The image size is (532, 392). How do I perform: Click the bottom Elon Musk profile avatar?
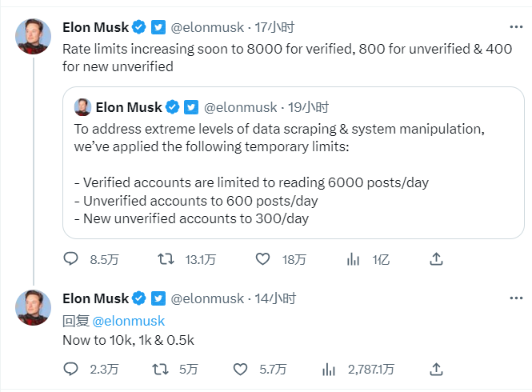point(34,308)
